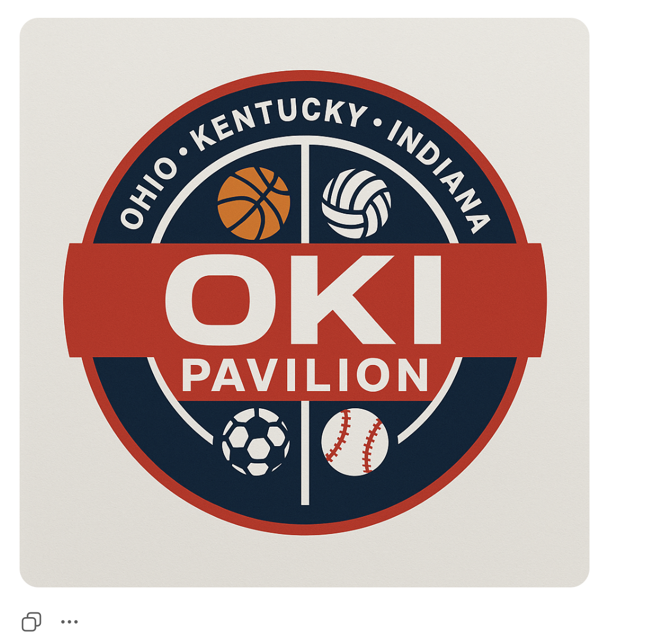
Task: Click the white divider between soccer ball and baseball
Action: click(305, 453)
